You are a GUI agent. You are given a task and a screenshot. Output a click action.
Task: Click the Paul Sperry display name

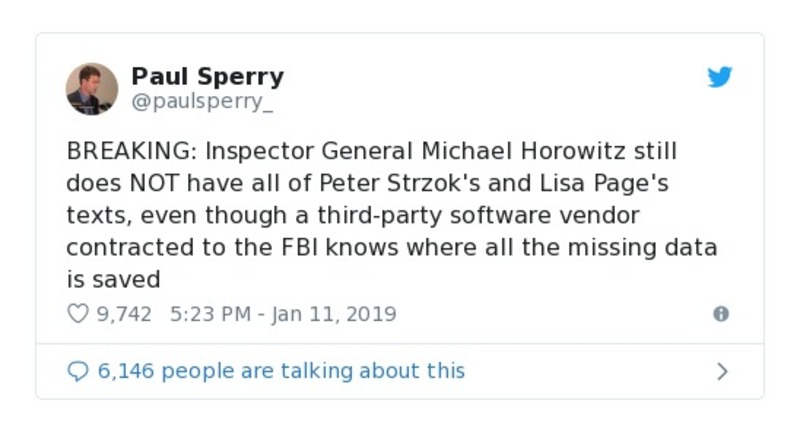click(207, 76)
